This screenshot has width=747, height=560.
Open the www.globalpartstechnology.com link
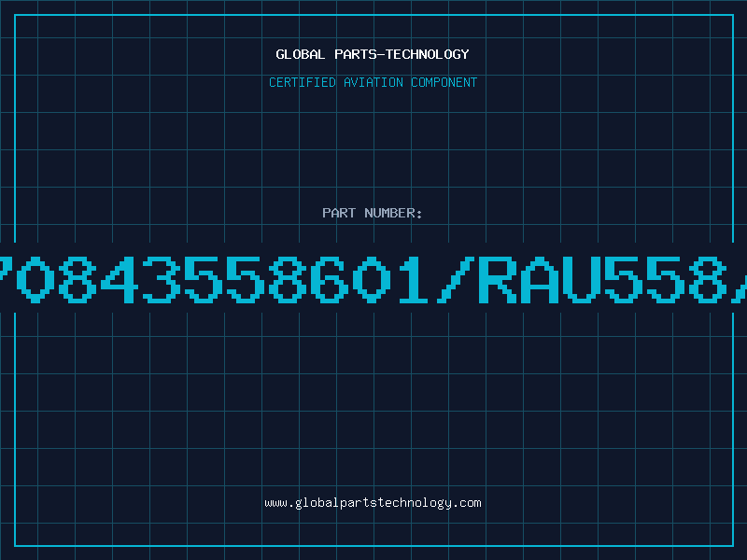tap(373, 503)
